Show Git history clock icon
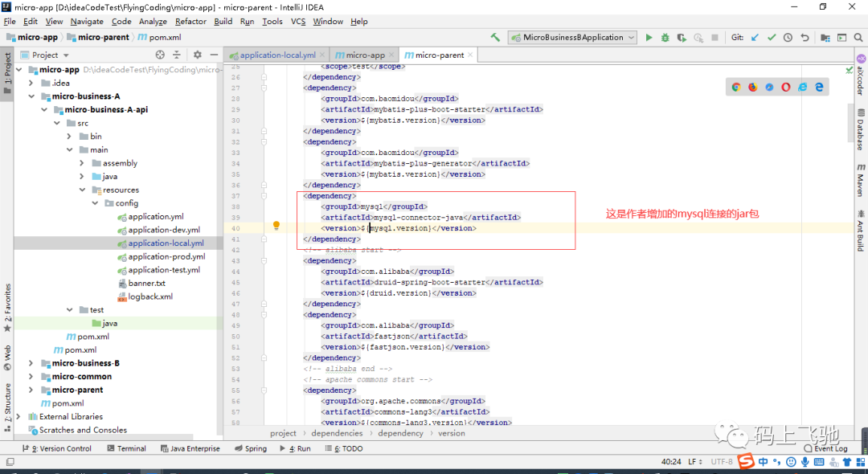 788,38
